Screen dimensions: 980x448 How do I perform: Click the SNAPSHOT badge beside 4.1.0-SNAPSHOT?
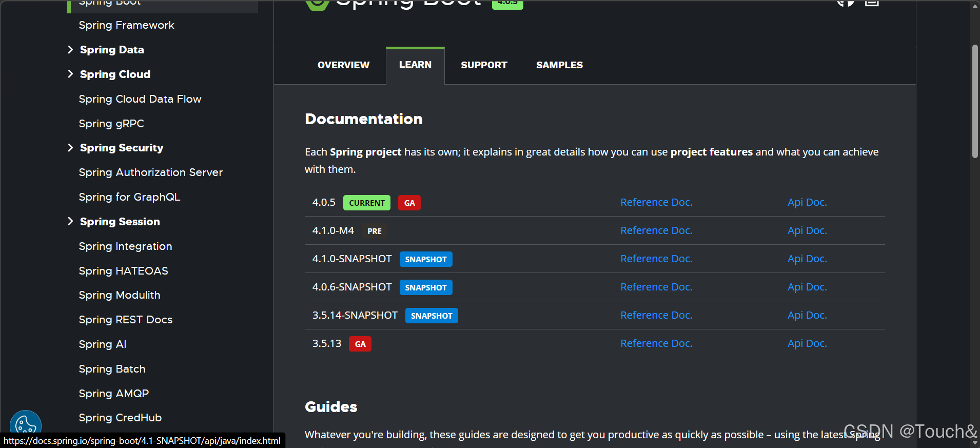(426, 259)
